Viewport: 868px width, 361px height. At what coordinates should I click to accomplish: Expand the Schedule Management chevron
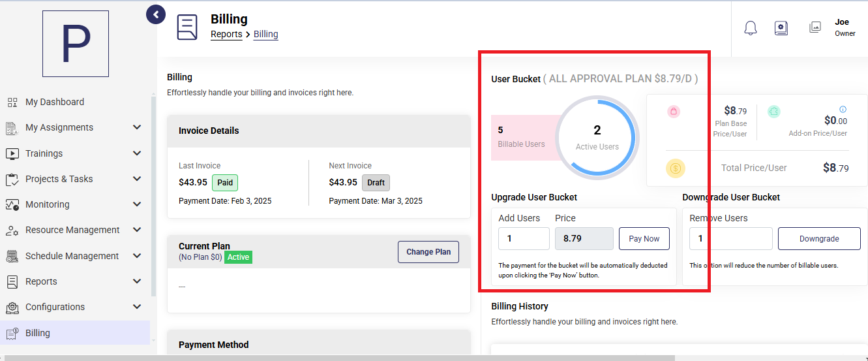click(x=137, y=256)
